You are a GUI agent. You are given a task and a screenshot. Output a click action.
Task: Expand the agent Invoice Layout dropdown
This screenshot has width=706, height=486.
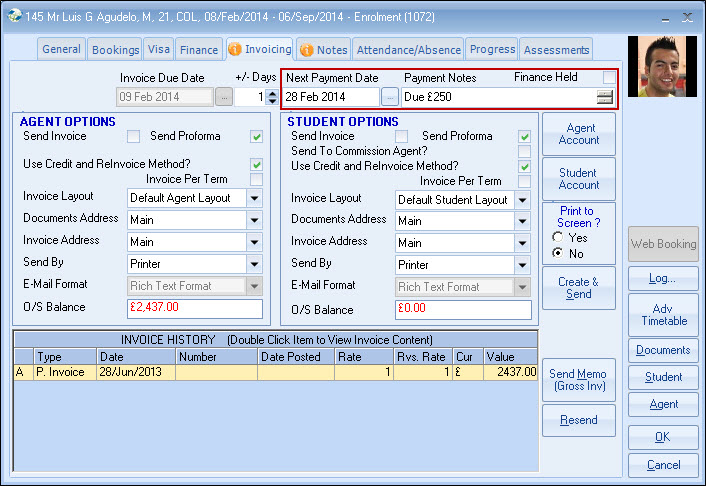click(x=255, y=198)
